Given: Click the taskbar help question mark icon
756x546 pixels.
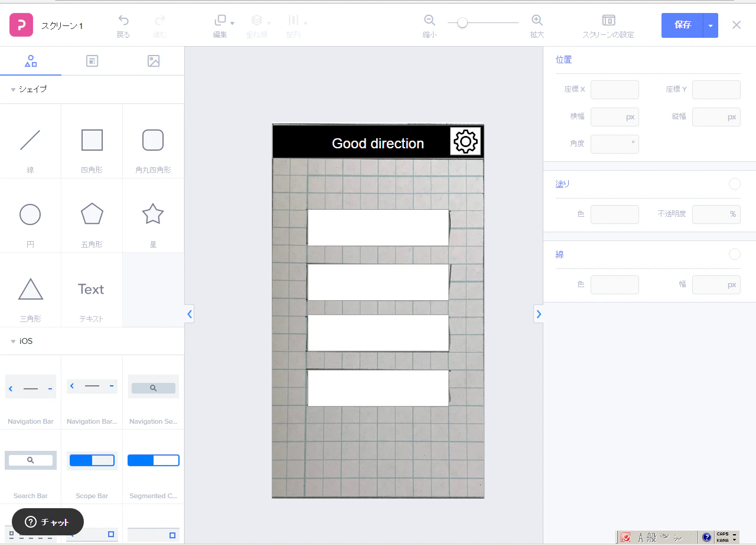Looking at the screenshot, I should (706, 538).
